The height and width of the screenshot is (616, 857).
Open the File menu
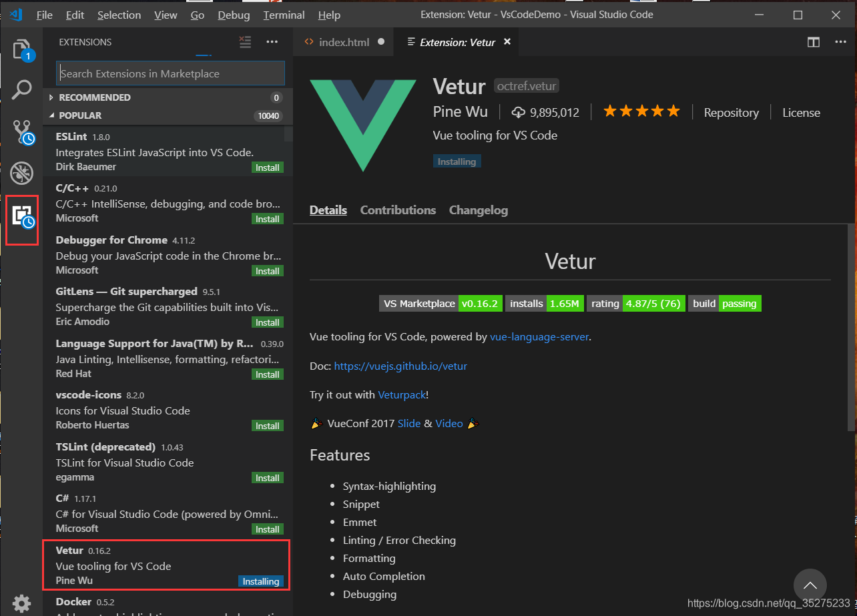pos(44,15)
